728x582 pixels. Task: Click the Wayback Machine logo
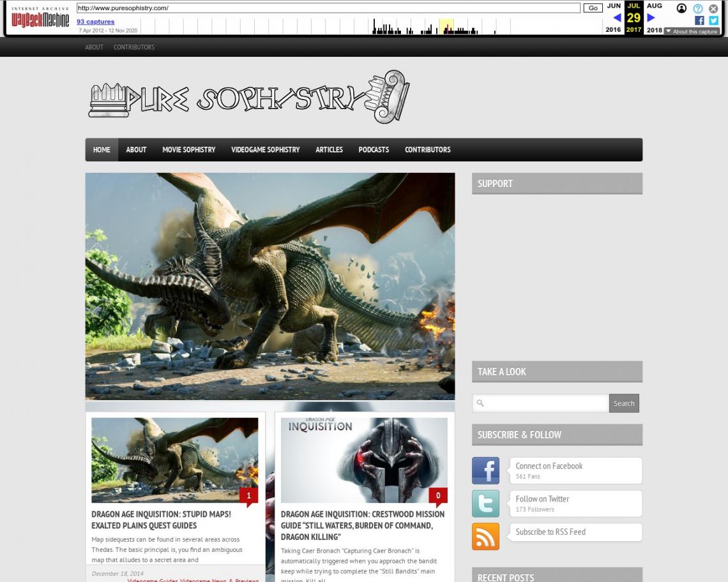(40, 18)
